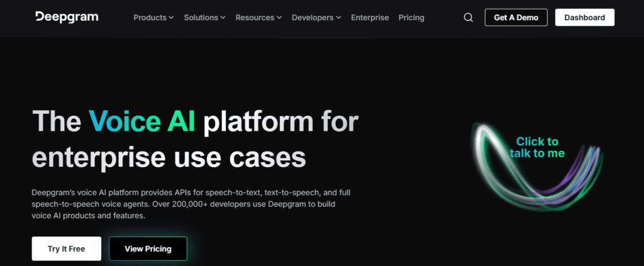Click the 'enterprise use cases' headline line
This screenshot has height=266, width=644.
click(169, 157)
